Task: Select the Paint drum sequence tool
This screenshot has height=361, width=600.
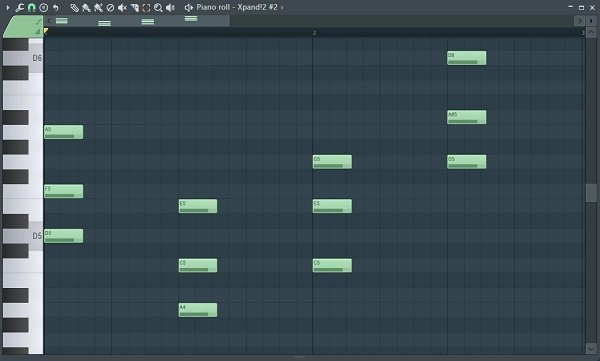Action: click(98, 7)
